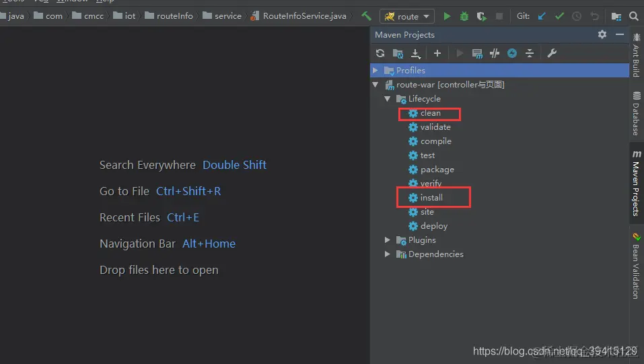Image resolution: width=644 pixels, height=364 pixels.
Task: Toggle skip tests mode blue circle
Action: click(511, 53)
